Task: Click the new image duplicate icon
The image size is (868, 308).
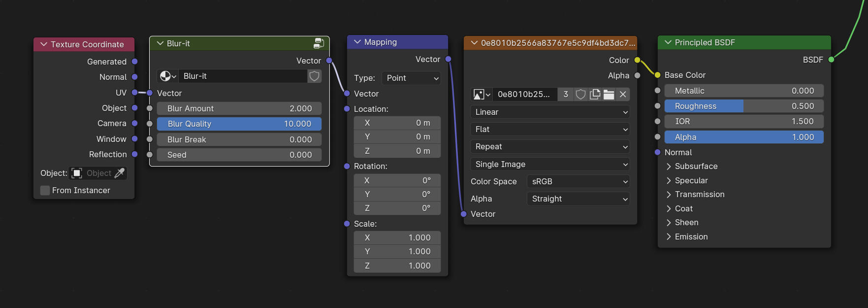Action: pos(595,95)
